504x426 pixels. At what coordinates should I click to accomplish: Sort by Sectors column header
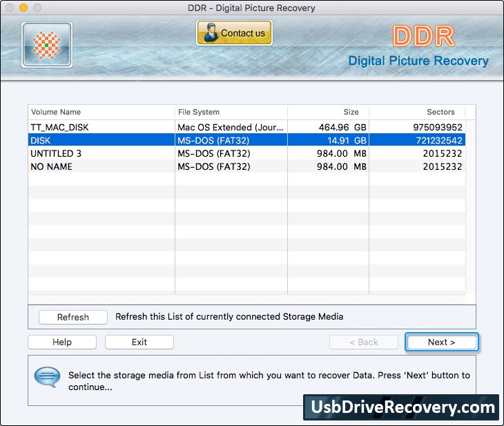(x=417, y=112)
